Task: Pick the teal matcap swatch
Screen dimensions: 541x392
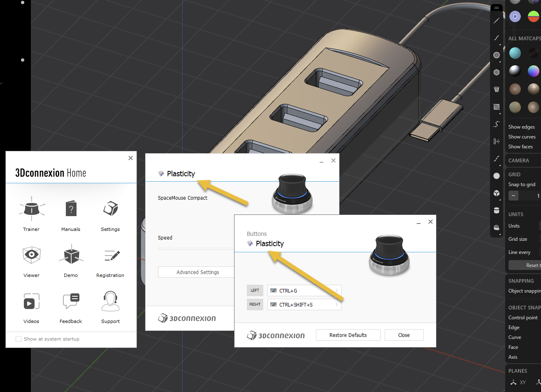Action: pyautogui.click(x=515, y=53)
